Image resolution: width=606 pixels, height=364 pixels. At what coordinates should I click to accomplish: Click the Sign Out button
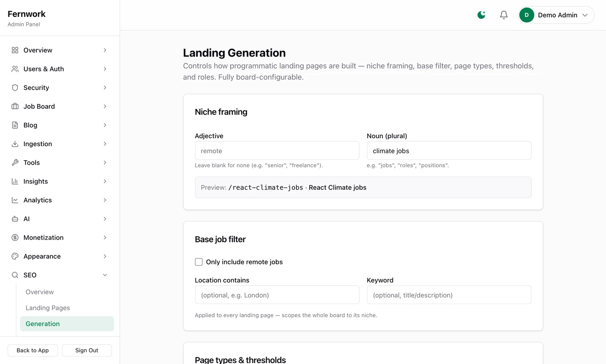(x=87, y=350)
